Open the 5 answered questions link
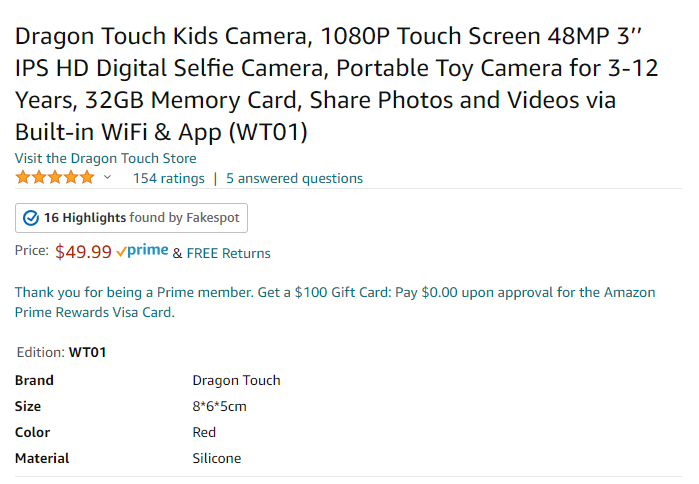This screenshot has height=484, width=699. coord(294,178)
